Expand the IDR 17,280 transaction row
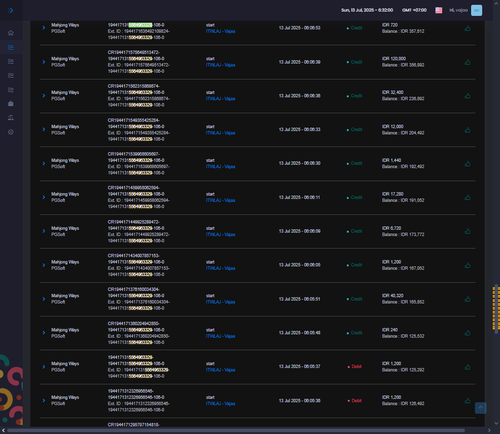 point(44,197)
